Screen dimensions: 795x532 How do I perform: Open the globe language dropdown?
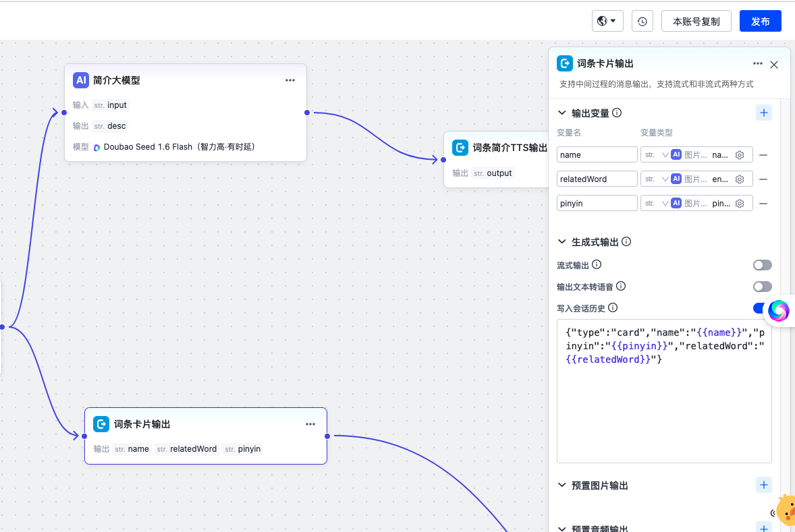pos(607,22)
